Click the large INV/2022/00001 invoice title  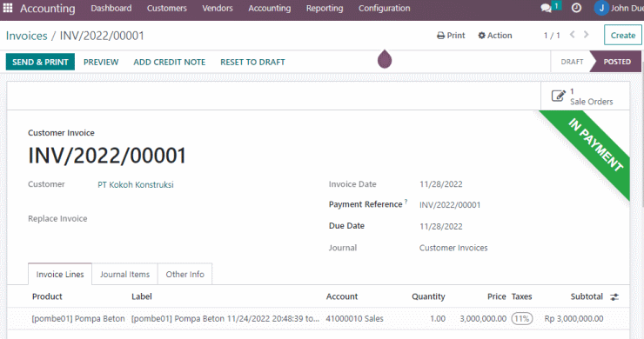click(x=107, y=156)
